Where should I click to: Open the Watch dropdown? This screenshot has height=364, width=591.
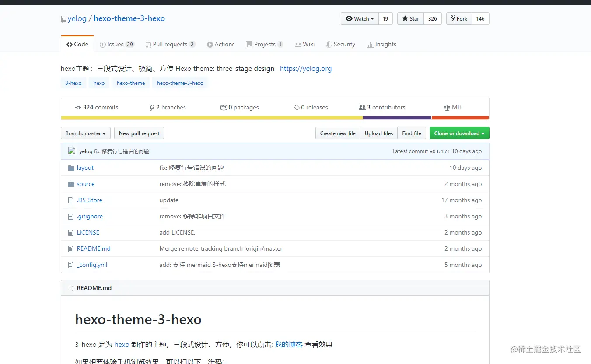tap(360, 18)
